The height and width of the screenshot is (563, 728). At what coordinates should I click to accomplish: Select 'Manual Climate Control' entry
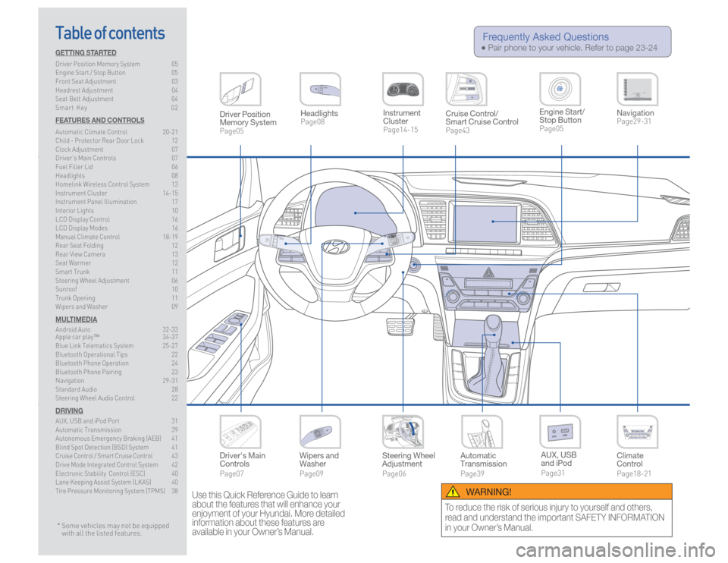click(x=117, y=237)
